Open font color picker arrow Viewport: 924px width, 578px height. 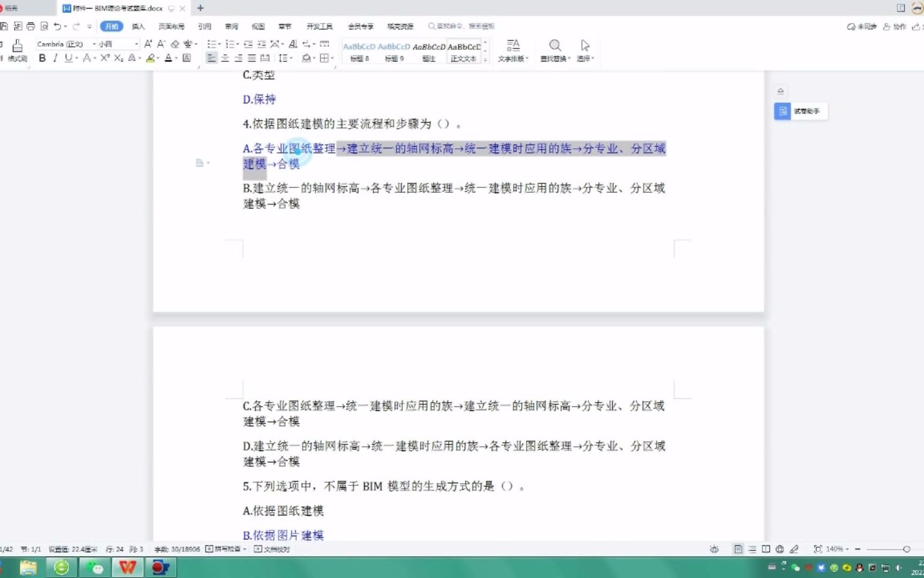coord(176,58)
